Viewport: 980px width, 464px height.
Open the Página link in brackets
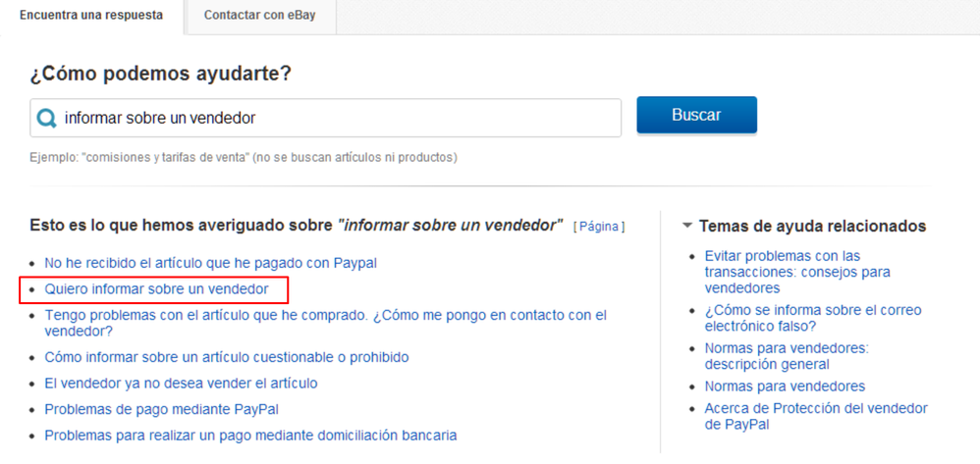point(599,227)
